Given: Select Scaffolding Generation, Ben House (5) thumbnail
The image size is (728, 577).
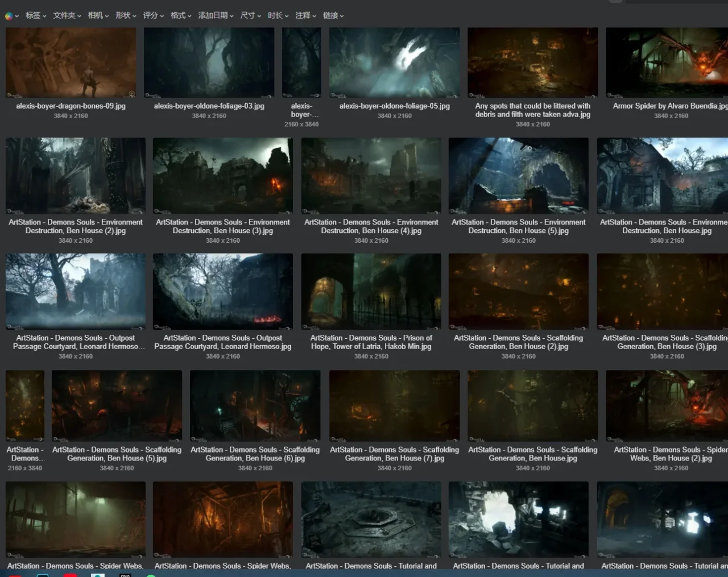Looking at the screenshot, I should coord(117,406).
